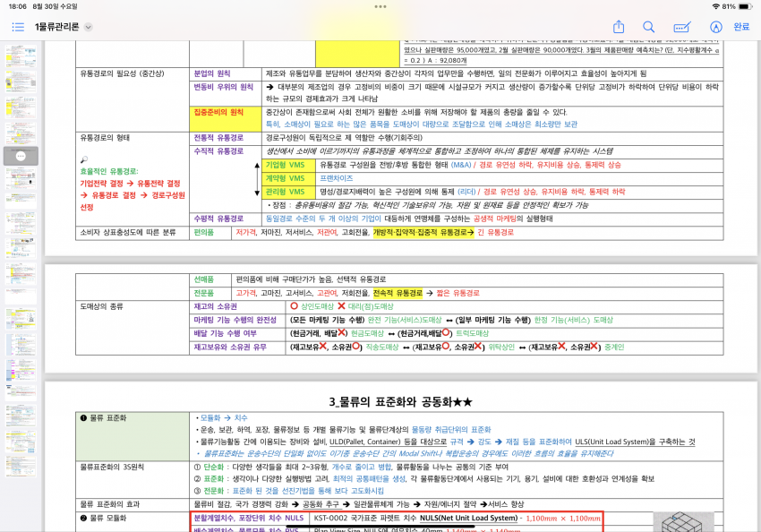Select the row label 도매상의 종류
This screenshot has height=532, width=761.
click(x=101, y=306)
